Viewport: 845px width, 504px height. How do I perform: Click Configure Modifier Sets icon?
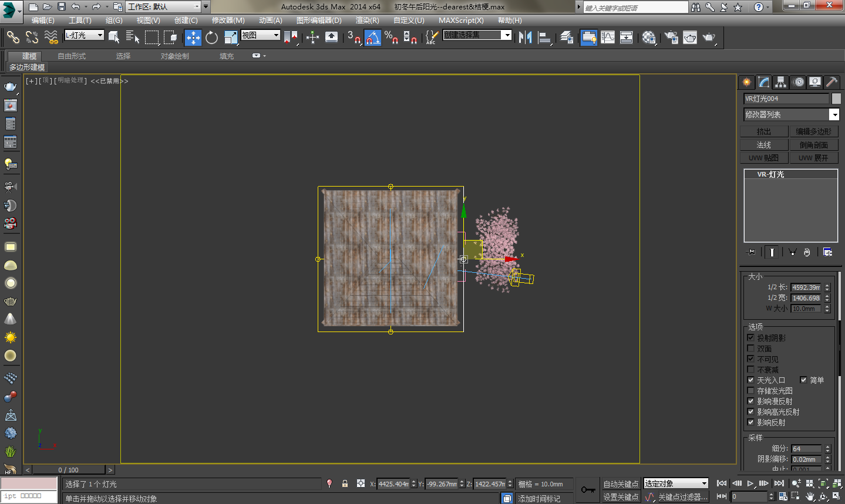coord(827,252)
